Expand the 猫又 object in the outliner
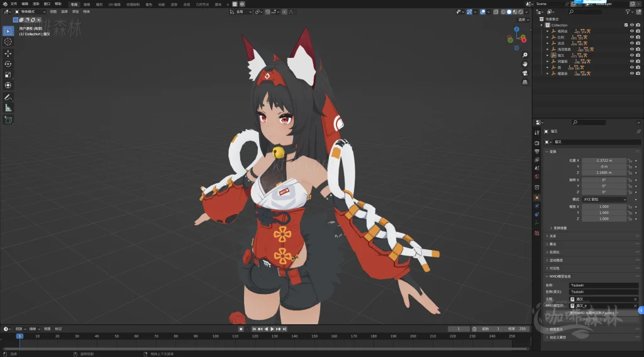Viewport: 644px width, 357px height. pos(548,55)
